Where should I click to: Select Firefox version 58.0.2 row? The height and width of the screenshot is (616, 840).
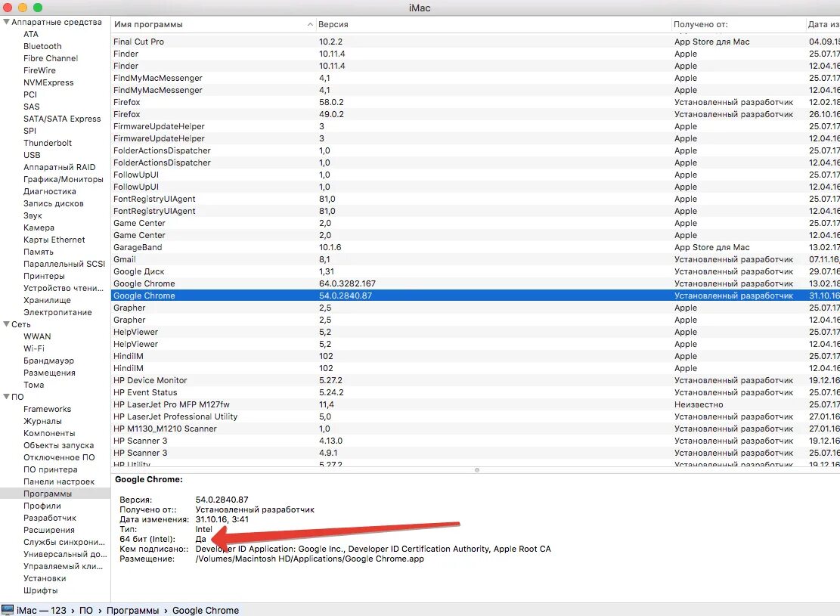(475, 102)
